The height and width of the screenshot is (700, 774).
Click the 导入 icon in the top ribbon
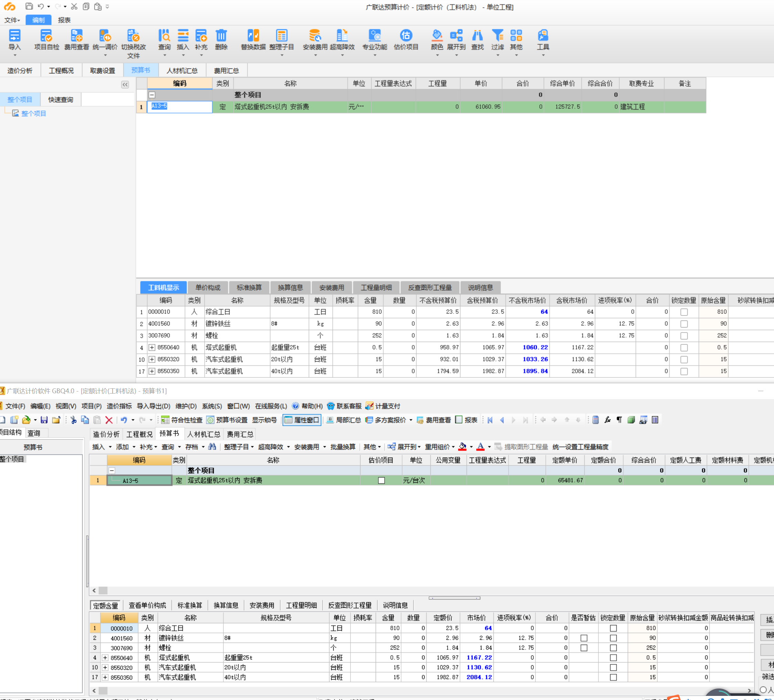[x=14, y=36]
